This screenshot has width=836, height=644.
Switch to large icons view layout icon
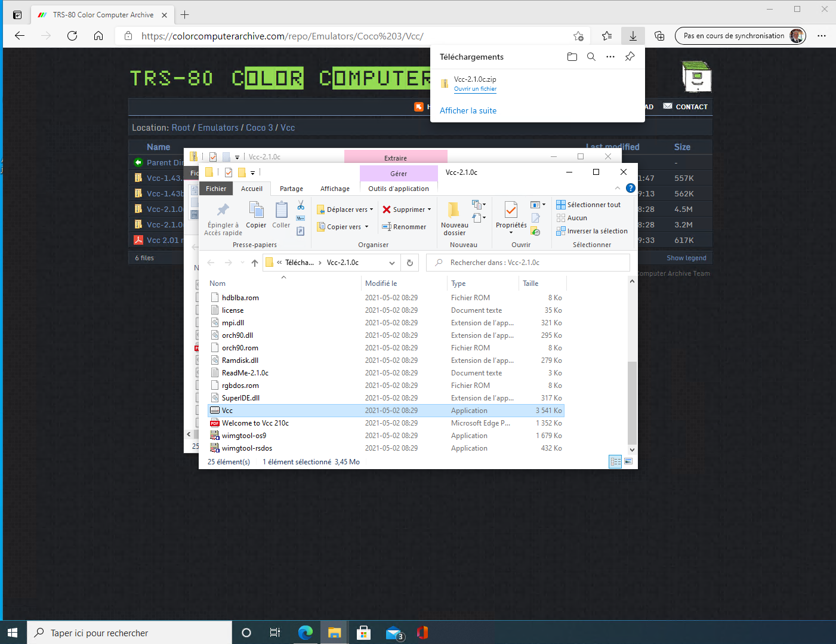coord(628,461)
